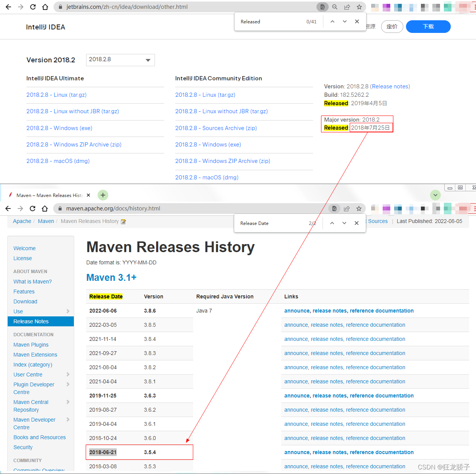Open the IntelliJ IDEA 2018.2.8 Release notes link
The image size is (476, 474).
pos(390,86)
